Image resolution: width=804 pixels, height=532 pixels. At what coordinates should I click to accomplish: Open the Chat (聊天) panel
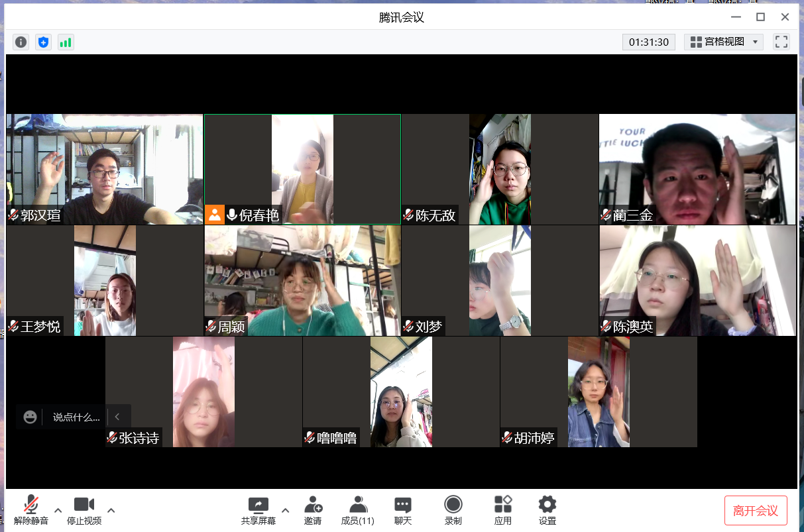[x=403, y=510]
